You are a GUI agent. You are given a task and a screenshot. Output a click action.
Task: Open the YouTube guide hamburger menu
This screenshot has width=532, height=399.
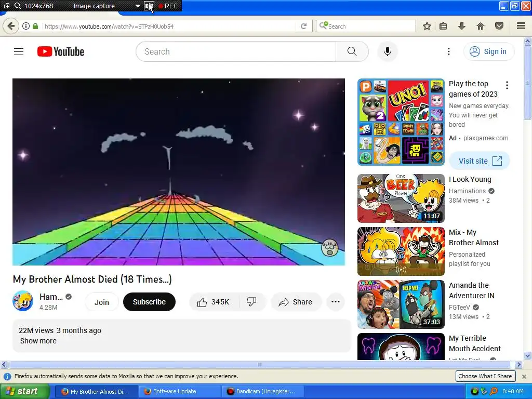19,51
